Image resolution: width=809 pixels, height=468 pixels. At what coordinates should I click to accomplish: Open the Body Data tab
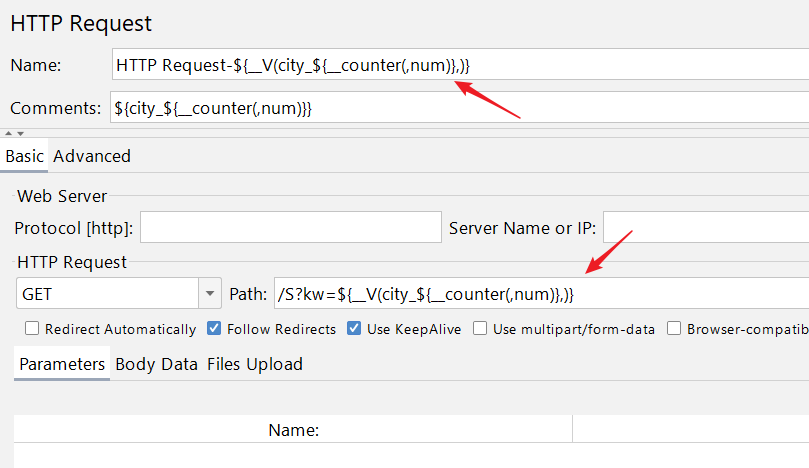click(x=156, y=364)
